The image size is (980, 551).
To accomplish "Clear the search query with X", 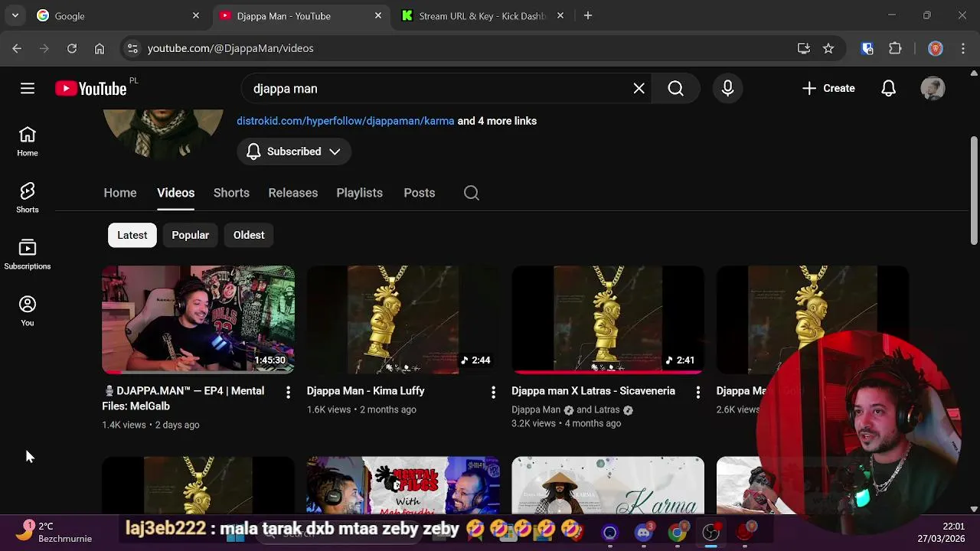I will coord(639,89).
